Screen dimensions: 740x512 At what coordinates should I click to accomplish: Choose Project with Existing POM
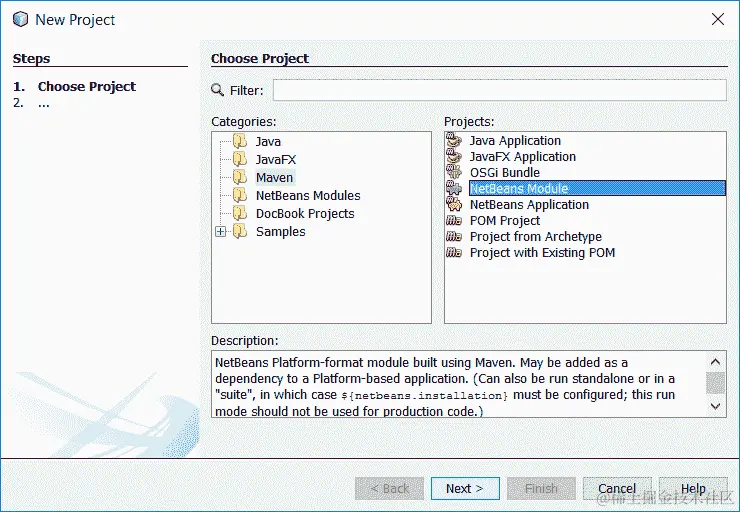pyautogui.click(x=542, y=253)
